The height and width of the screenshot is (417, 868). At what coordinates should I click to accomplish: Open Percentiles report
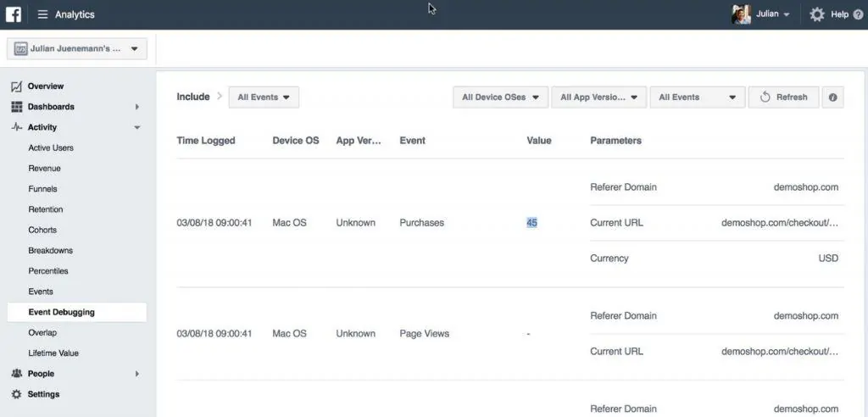click(48, 271)
